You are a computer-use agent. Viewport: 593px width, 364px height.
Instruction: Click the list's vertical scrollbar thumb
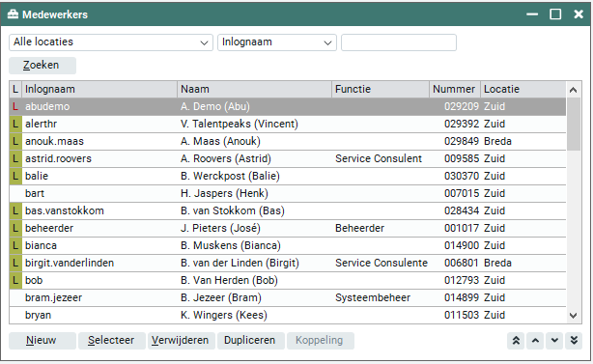[574, 124]
